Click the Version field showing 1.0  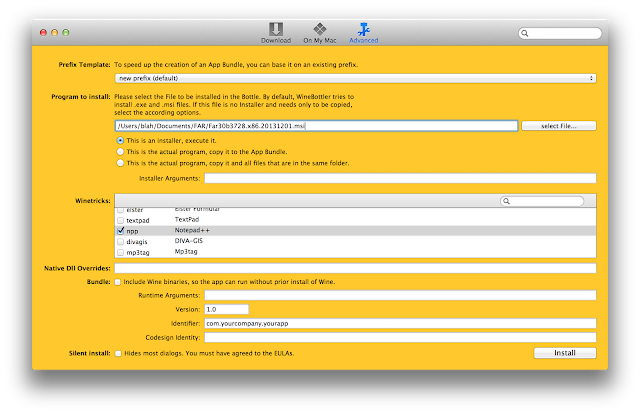coord(227,309)
